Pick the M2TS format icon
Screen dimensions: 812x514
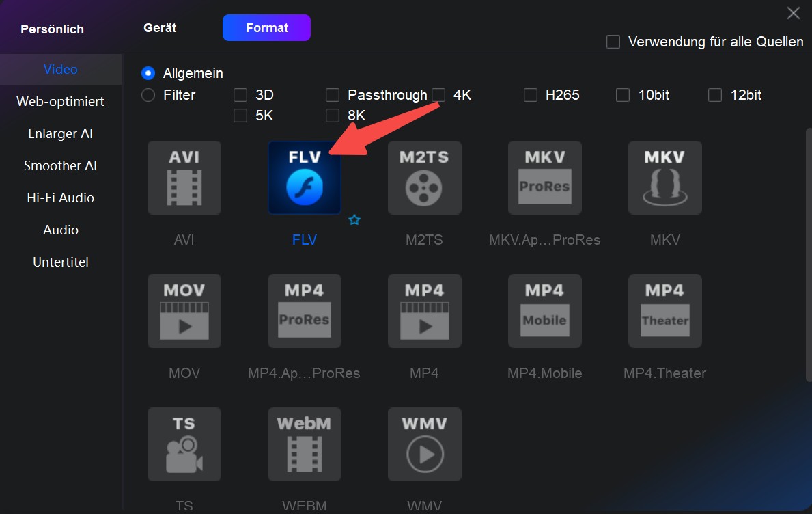click(425, 178)
